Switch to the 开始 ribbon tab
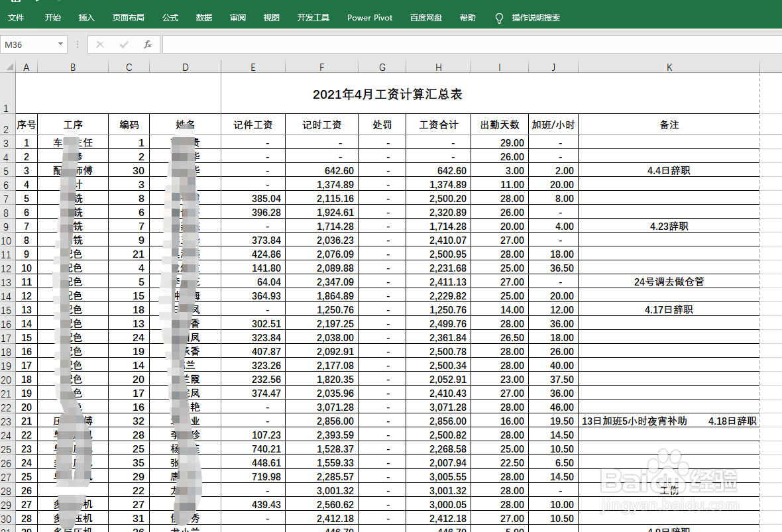Screen dimensions: 782x532 tap(52, 17)
